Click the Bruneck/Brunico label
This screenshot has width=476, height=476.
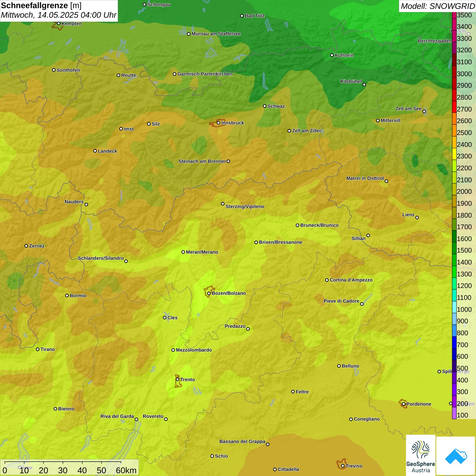[319, 225]
